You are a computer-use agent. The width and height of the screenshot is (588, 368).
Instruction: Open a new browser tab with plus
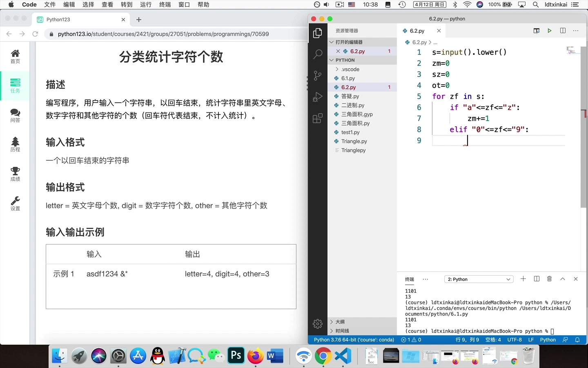139,20
